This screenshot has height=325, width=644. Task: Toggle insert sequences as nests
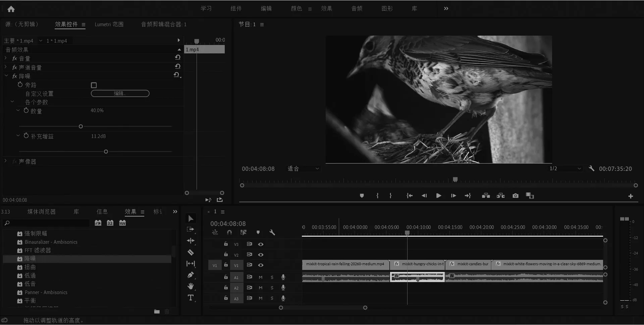click(x=215, y=232)
